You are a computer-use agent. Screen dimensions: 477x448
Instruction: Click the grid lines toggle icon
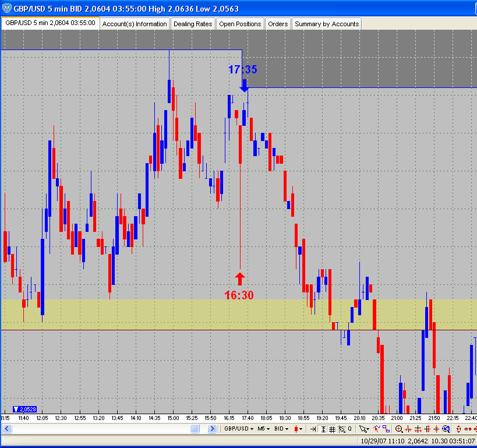(x=331, y=429)
